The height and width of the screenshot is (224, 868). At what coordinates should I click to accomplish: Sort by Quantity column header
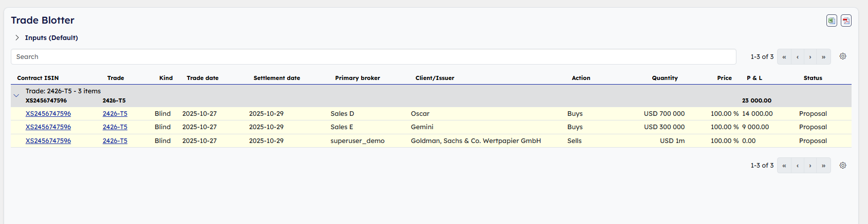(665, 78)
